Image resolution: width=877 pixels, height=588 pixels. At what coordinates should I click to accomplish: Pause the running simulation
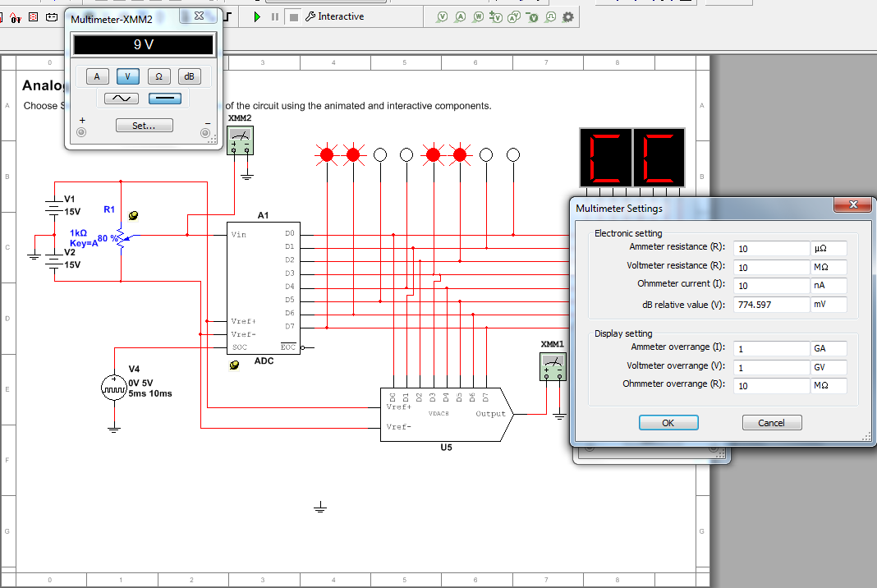click(x=275, y=16)
